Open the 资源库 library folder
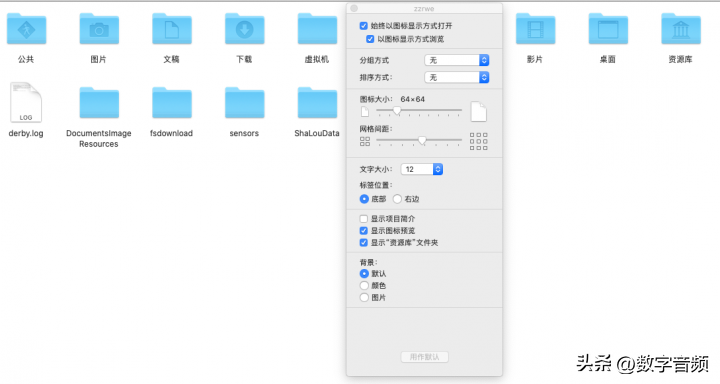This screenshot has height=384, width=720. (x=681, y=29)
